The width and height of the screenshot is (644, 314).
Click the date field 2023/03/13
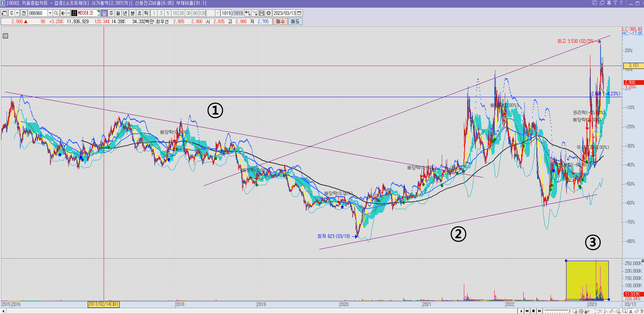[x=284, y=13]
